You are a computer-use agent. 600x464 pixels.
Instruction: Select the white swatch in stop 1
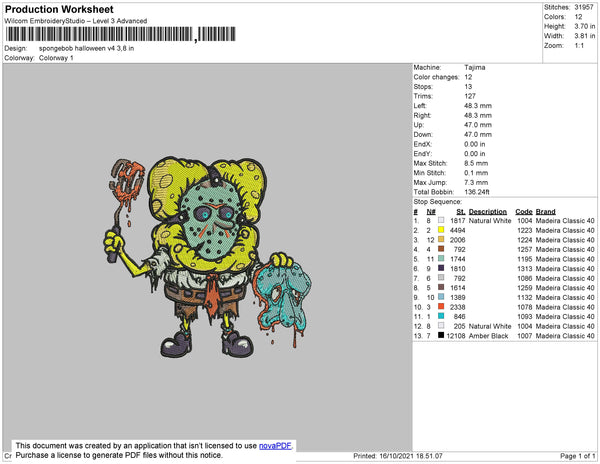pos(441,220)
